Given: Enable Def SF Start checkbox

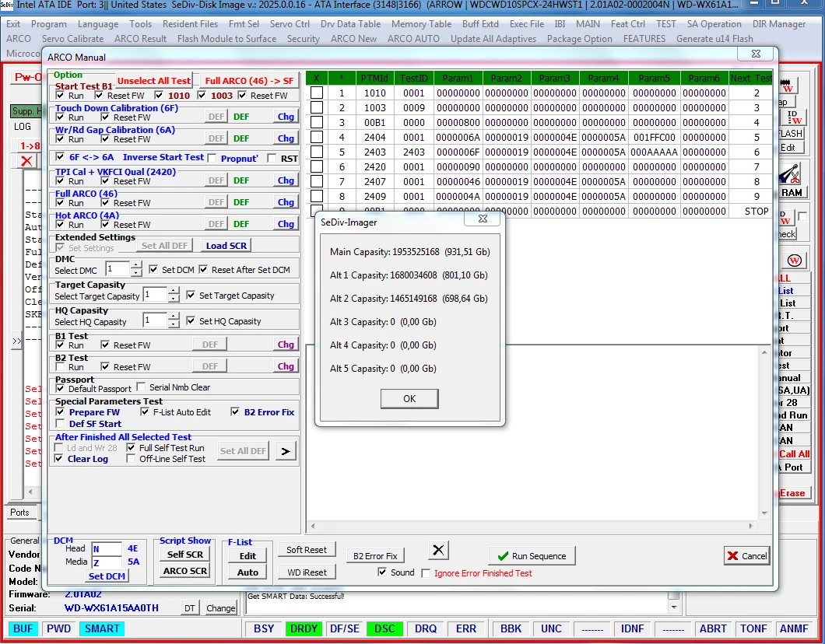Looking at the screenshot, I should pyautogui.click(x=60, y=423).
